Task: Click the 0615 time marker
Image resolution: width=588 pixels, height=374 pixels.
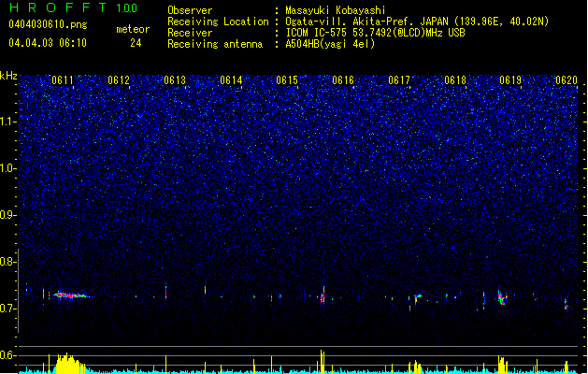Action: 287,80
